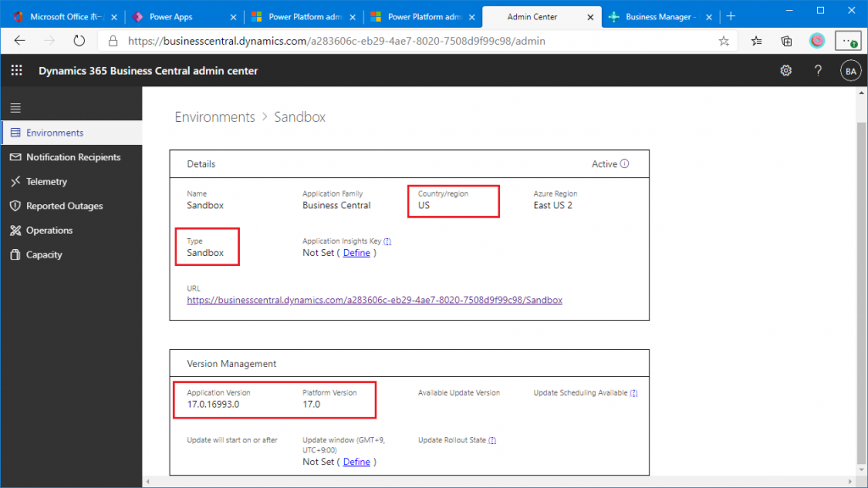868x488 pixels.
Task: Click the Application Family value Business Central
Action: pos(337,205)
